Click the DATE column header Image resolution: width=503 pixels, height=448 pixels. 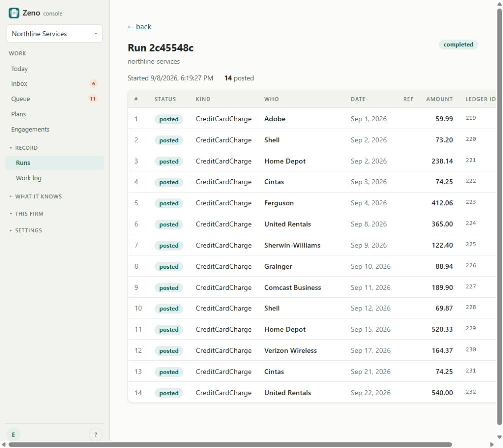[358, 99]
